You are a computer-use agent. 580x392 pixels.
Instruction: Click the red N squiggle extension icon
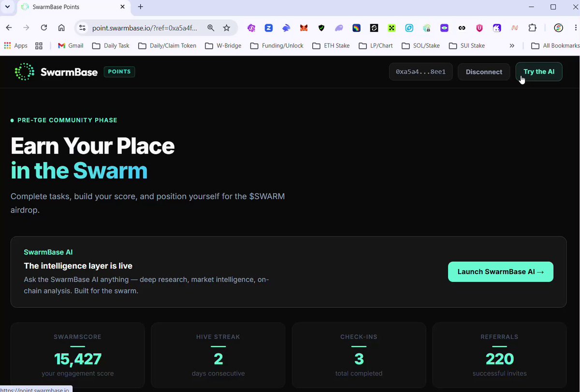point(514,28)
